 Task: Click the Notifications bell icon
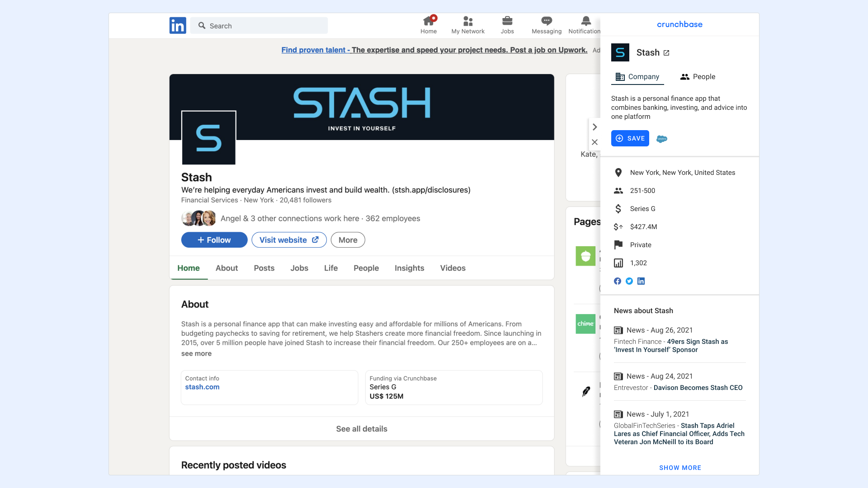pyautogui.click(x=586, y=21)
